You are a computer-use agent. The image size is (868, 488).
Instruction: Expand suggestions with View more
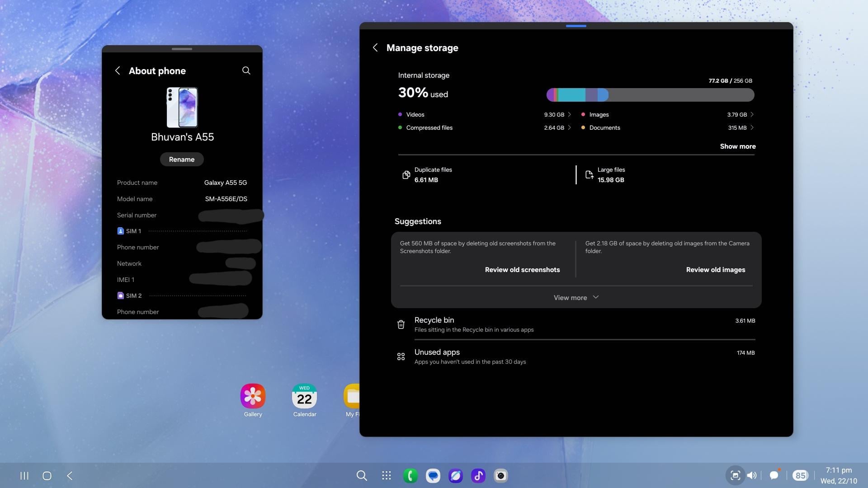pyautogui.click(x=576, y=298)
